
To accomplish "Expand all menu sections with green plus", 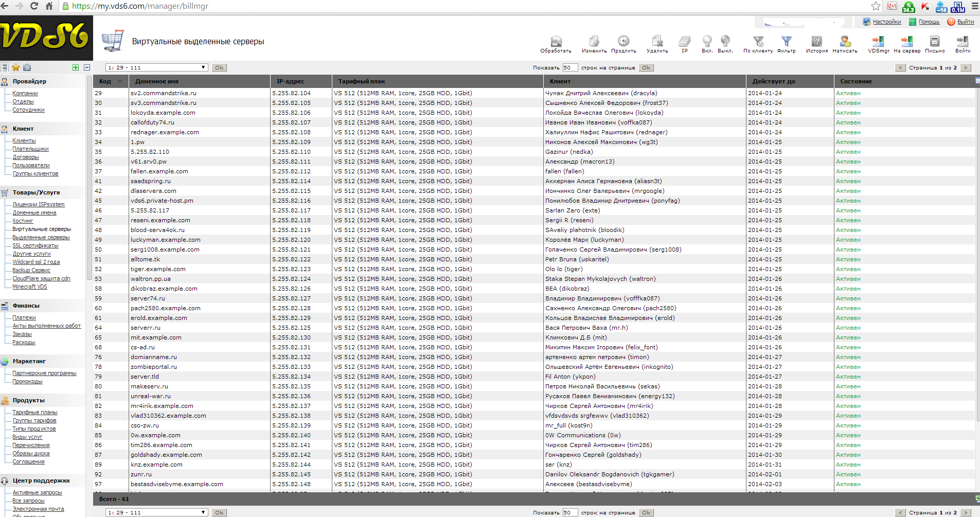I will 76,67.
